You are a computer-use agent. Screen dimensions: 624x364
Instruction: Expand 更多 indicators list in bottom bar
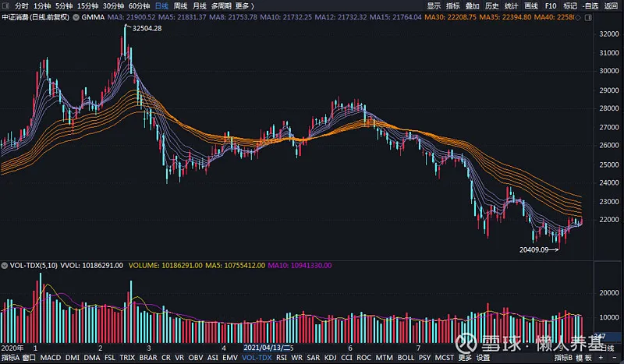click(465, 359)
